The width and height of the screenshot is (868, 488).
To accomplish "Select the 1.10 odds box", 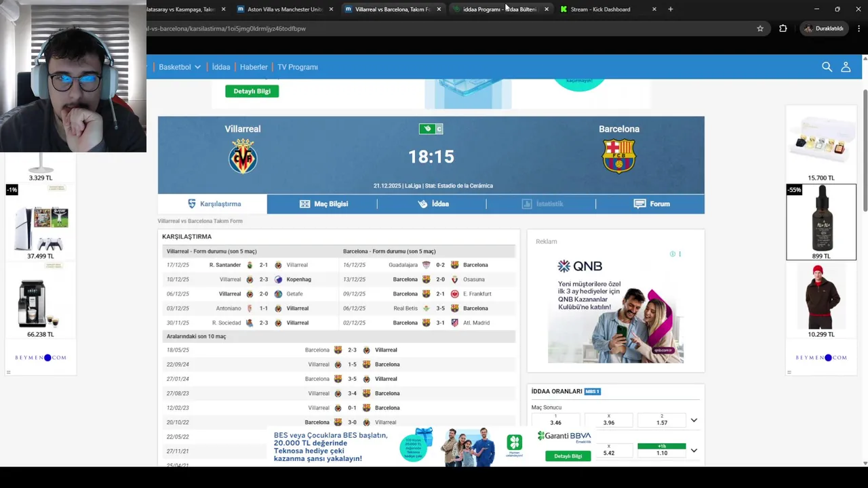I will click(662, 450).
